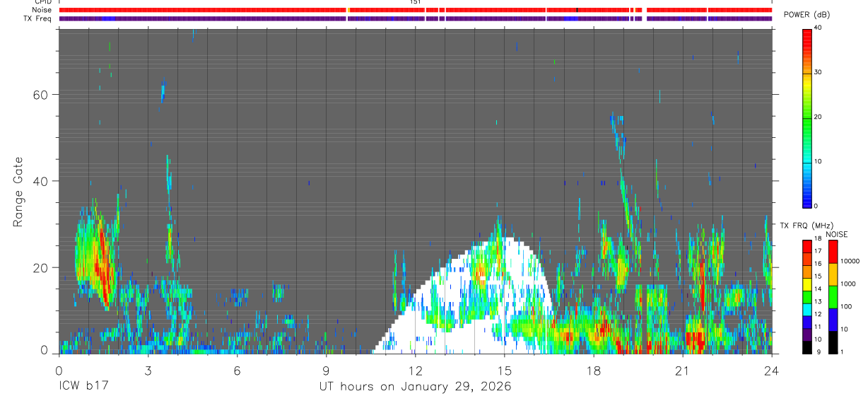
Task: Click the purple TX Freq strip across the top
Action: pyautogui.click(x=416, y=18)
